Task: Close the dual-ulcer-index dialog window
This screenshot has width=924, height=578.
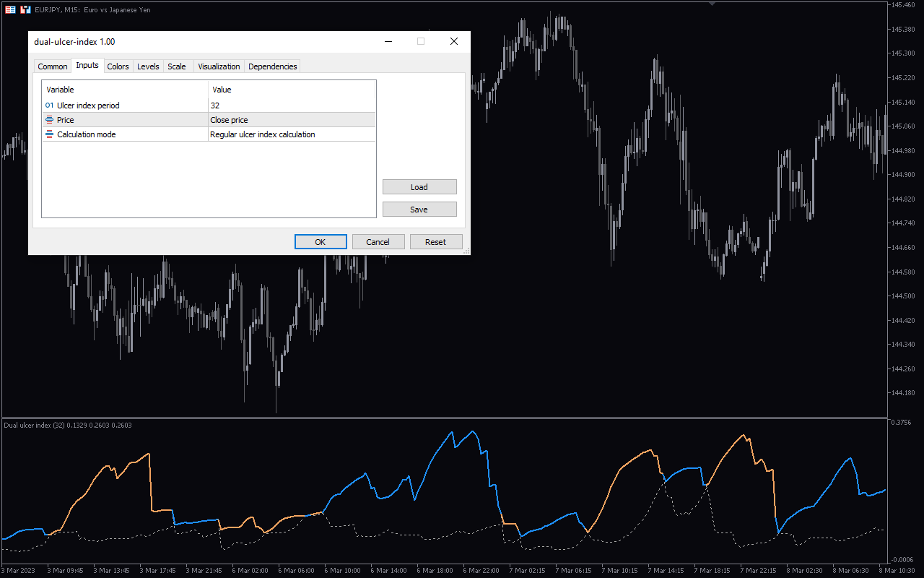Action: 454,41
